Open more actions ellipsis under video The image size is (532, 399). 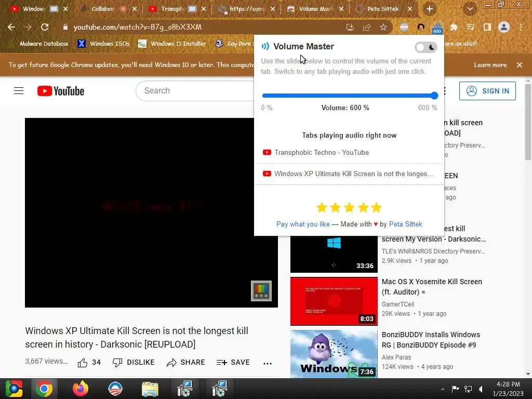tap(268, 363)
